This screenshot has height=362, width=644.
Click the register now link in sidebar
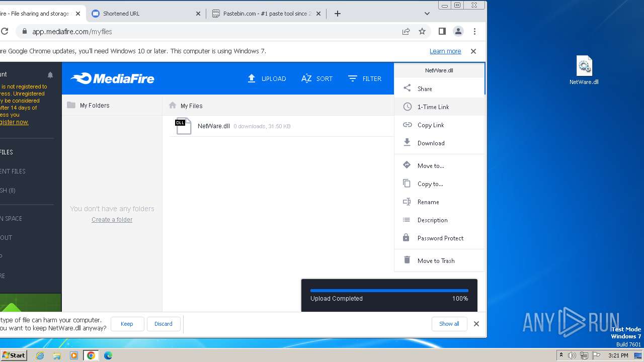click(x=14, y=122)
